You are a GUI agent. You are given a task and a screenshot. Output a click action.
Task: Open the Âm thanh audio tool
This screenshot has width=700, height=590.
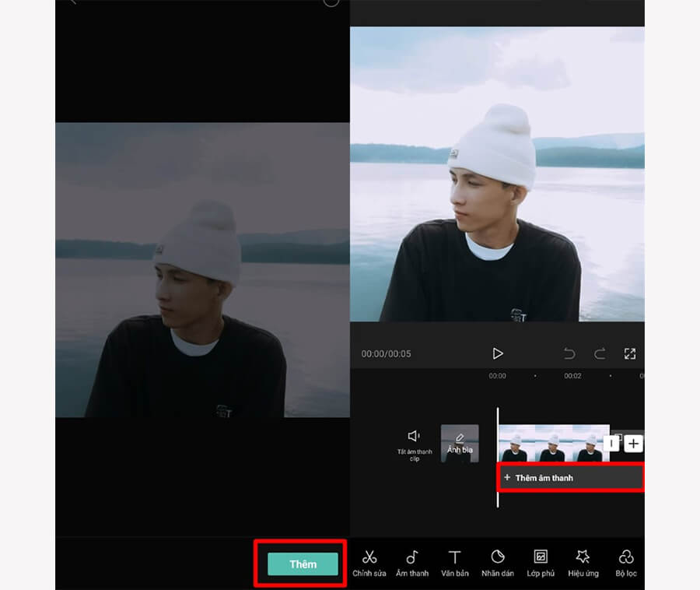(412, 562)
